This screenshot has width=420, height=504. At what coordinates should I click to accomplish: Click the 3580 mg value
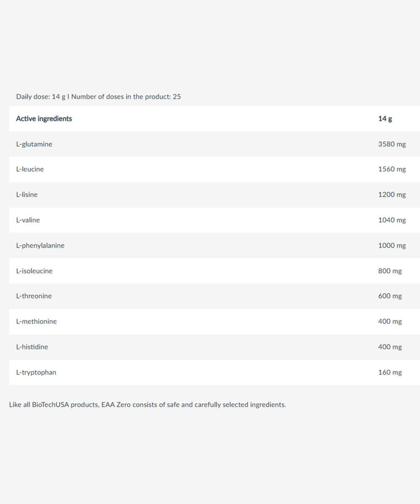[392, 144]
